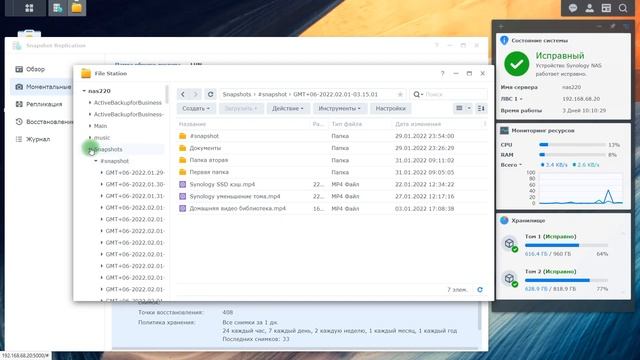Expand GMT+06-2022.01.29 snapshot node
The height and width of the screenshot is (360, 640).
point(102,173)
